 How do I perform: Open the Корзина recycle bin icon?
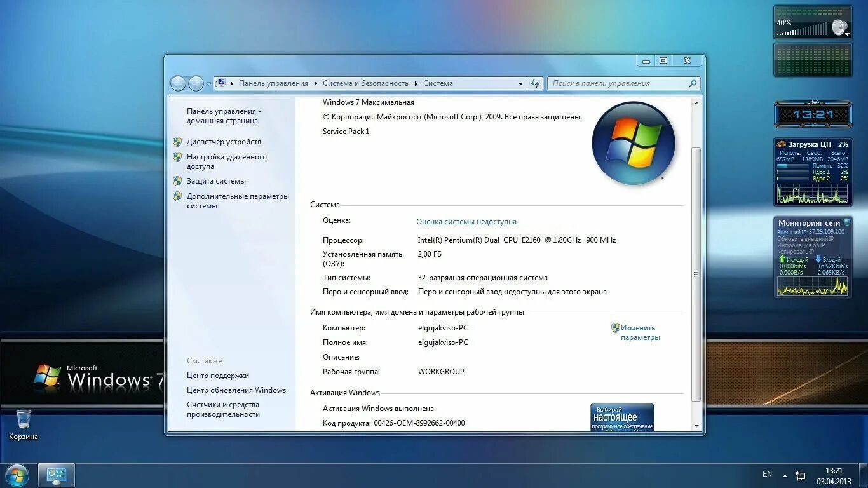[x=24, y=424]
